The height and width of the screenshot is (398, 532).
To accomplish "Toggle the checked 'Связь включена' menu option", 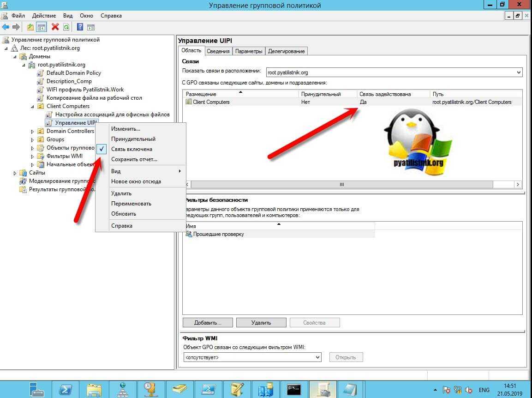I will click(x=132, y=149).
